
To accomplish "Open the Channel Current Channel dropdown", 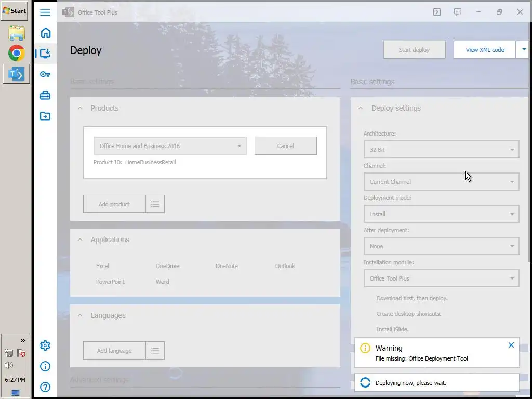I will coord(442,182).
